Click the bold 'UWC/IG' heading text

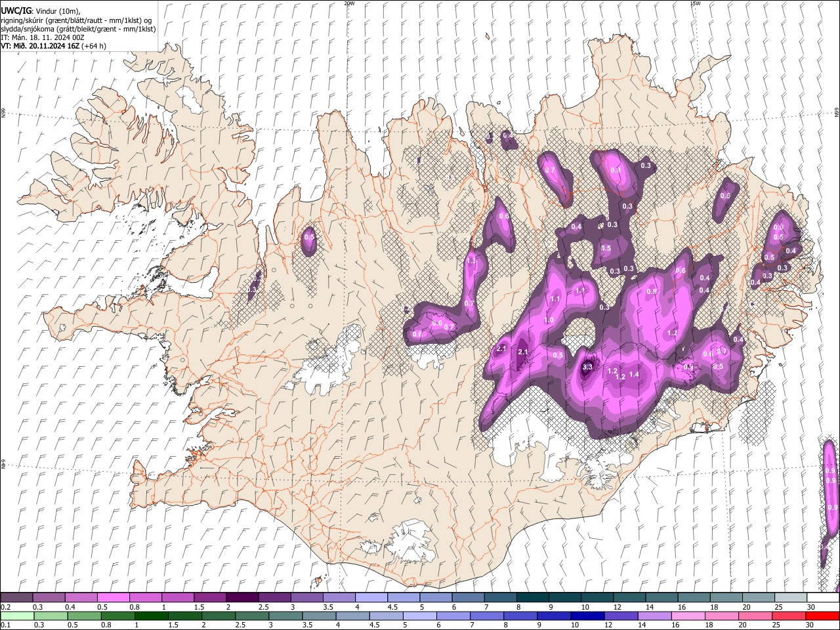coord(16,11)
